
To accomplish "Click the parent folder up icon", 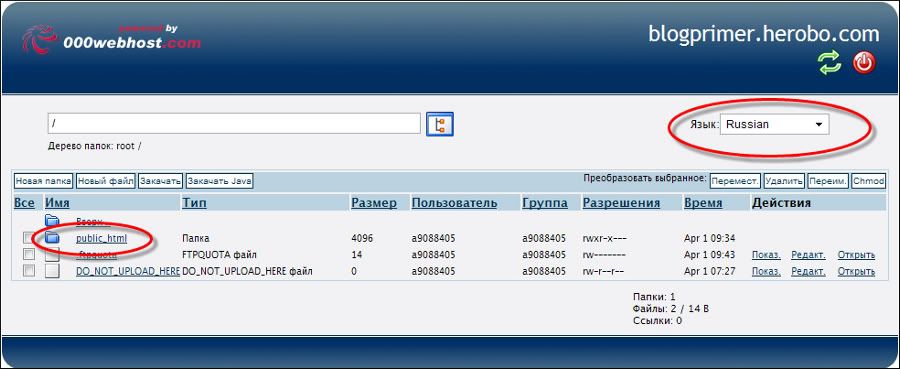I will [52, 220].
